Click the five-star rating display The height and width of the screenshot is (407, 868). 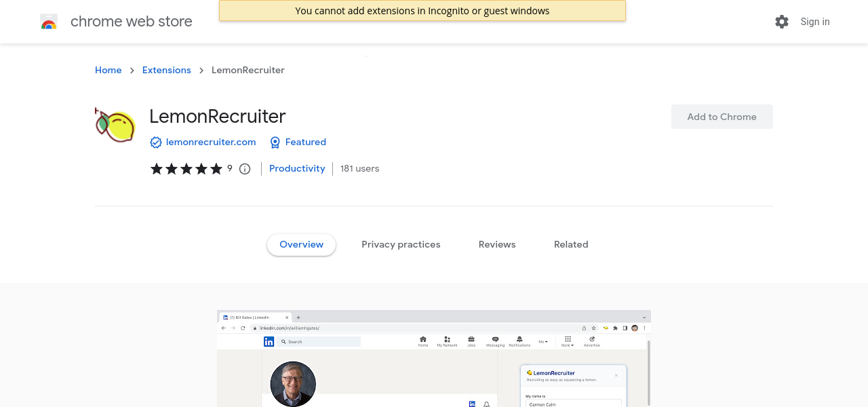pyautogui.click(x=186, y=169)
